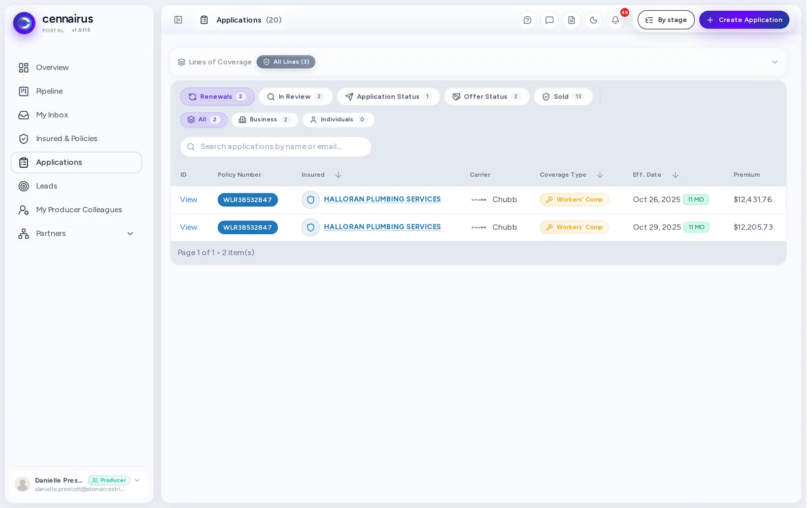The height and width of the screenshot is (508, 812).
Task: Open the help question mark icon
Action: pyautogui.click(x=527, y=20)
